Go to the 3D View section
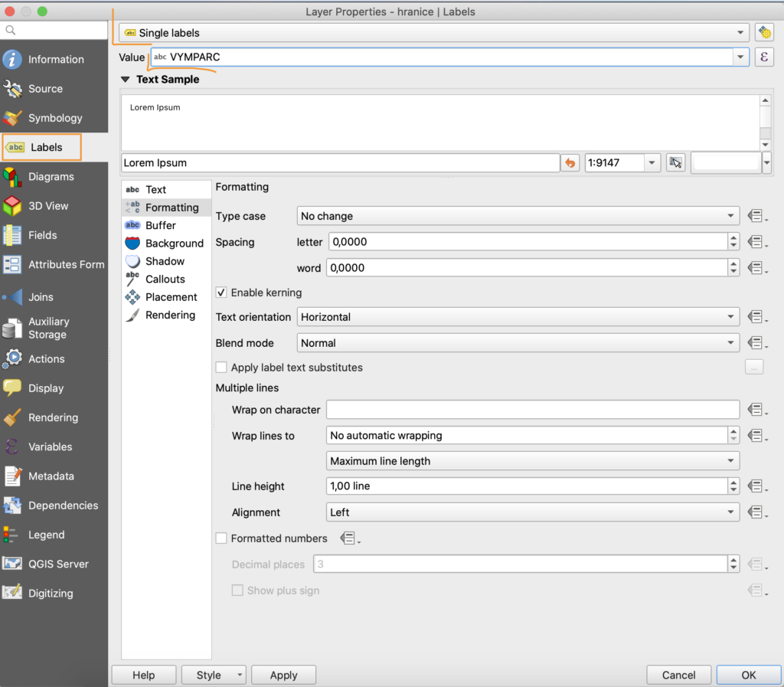The width and height of the screenshot is (784, 687). click(47, 206)
